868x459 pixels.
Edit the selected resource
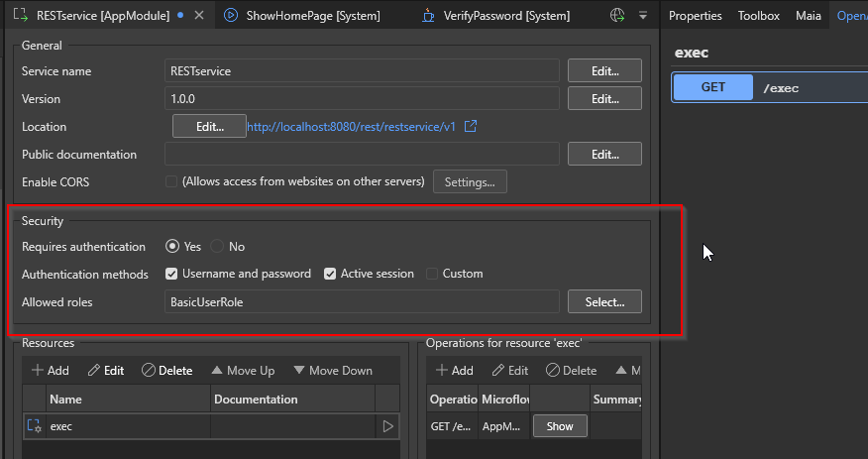point(106,371)
